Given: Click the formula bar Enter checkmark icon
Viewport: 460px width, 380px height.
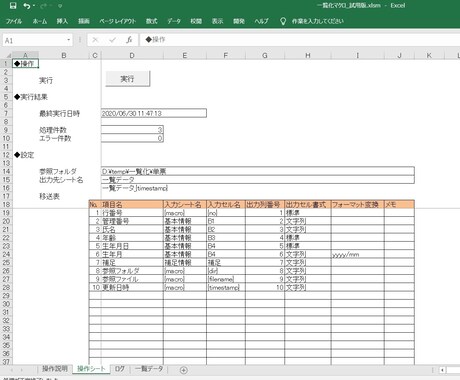Looking at the screenshot, I should [x=113, y=40].
